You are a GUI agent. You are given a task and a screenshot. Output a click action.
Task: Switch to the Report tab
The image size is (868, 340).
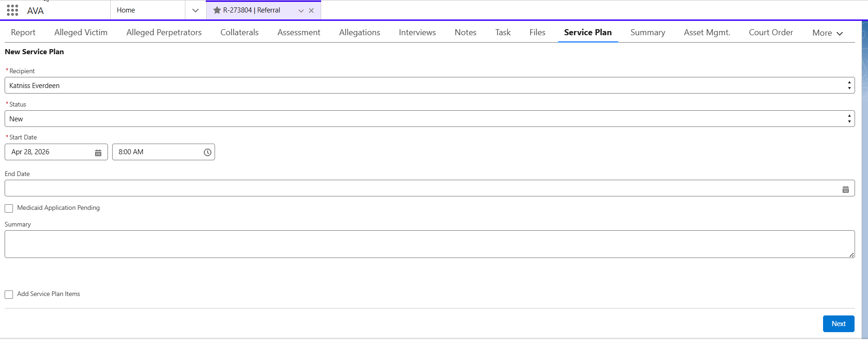[x=23, y=32]
